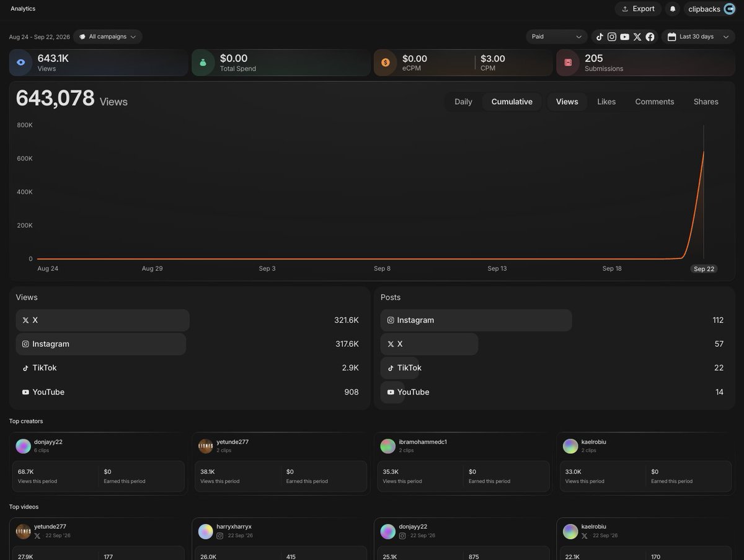
Task: Open the clipbacks account menu
Action: coord(711,9)
